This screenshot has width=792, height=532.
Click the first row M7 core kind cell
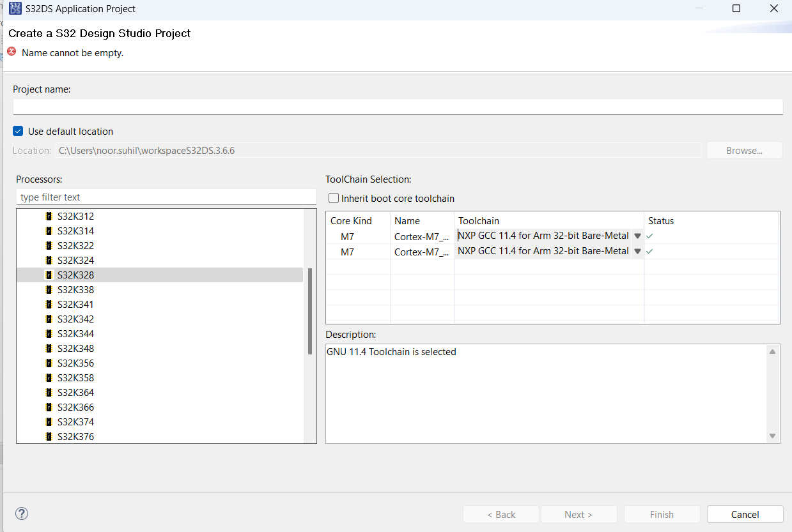[x=358, y=236]
